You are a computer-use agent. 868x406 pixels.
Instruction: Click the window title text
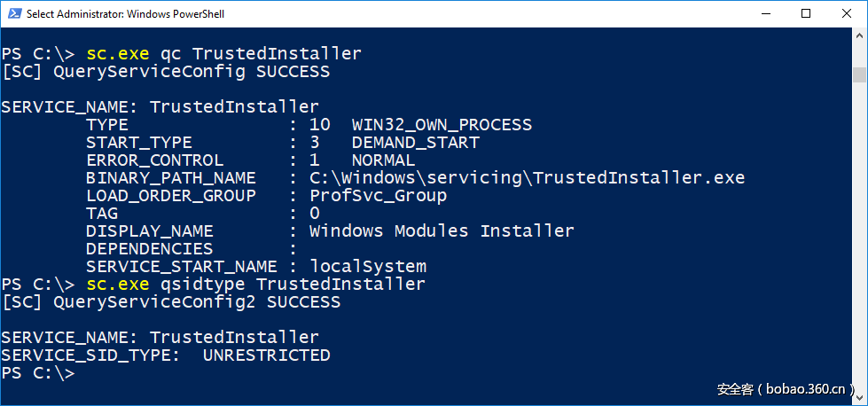(126, 14)
